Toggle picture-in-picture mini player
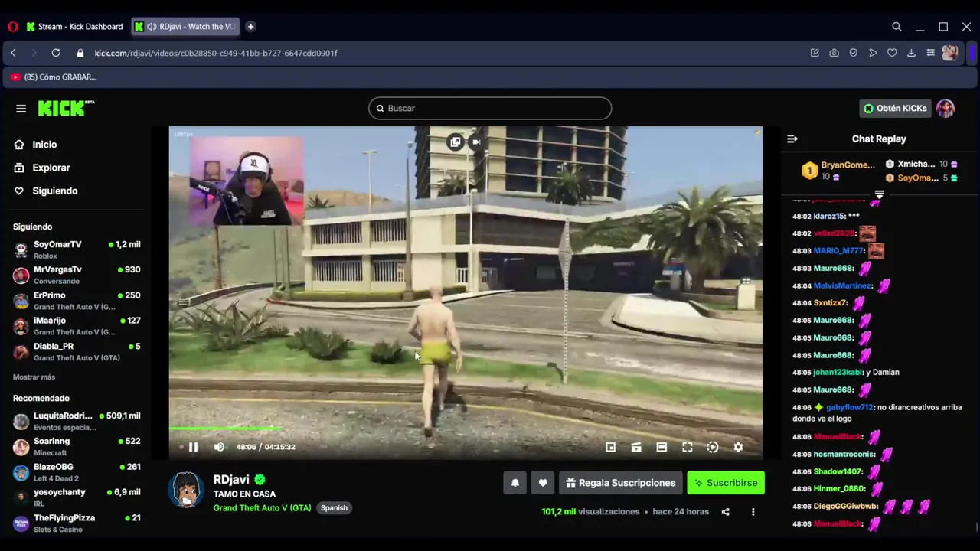The image size is (980, 551). [610, 447]
